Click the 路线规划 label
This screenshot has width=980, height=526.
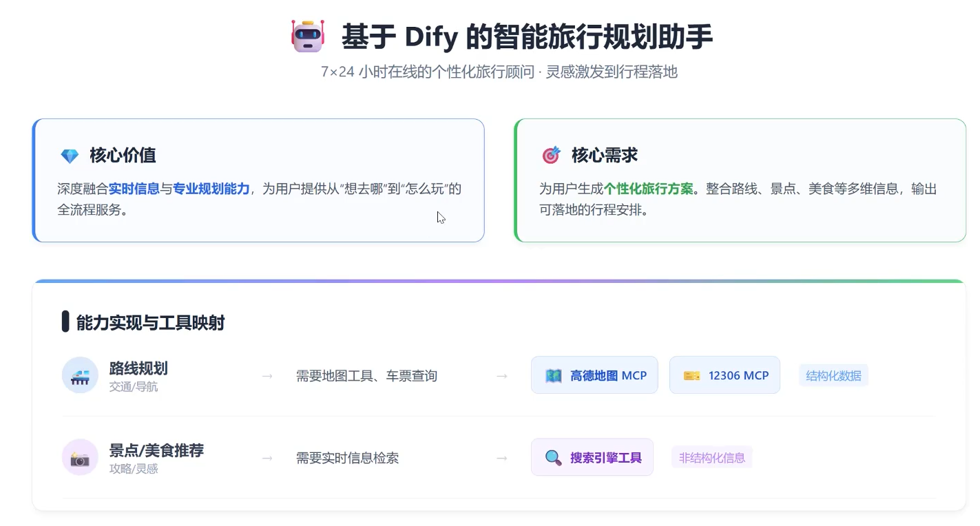[x=138, y=368]
